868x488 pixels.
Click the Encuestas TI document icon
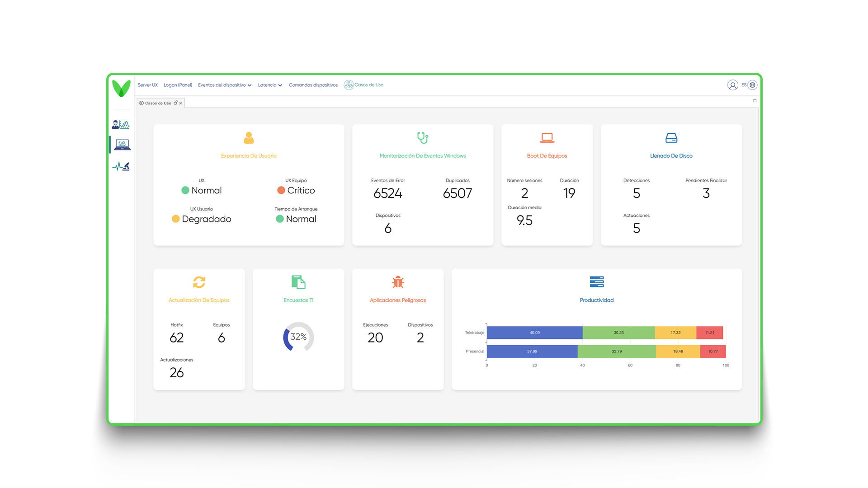point(298,282)
